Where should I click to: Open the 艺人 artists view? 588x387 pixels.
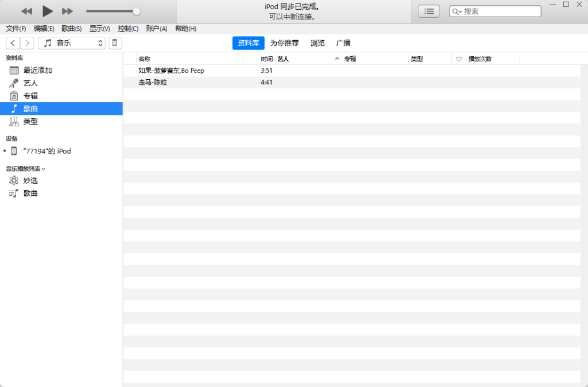pyautogui.click(x=30, y=83)
